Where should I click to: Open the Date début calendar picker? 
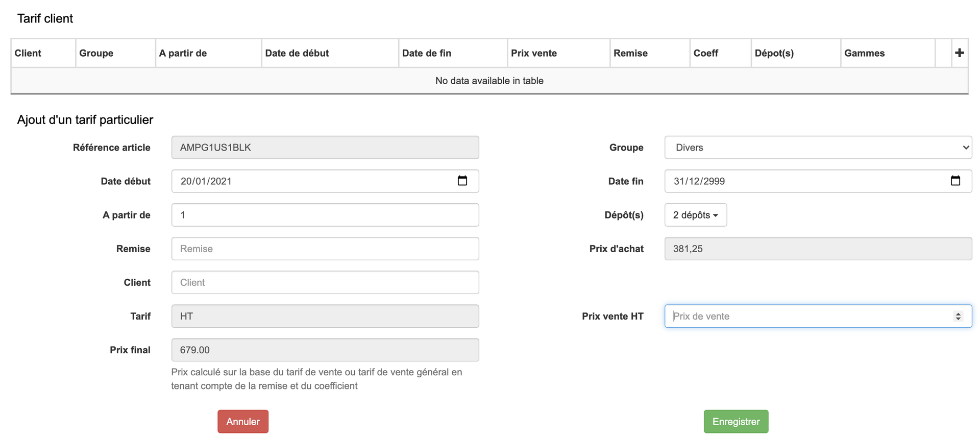click(x=462, y=181)
